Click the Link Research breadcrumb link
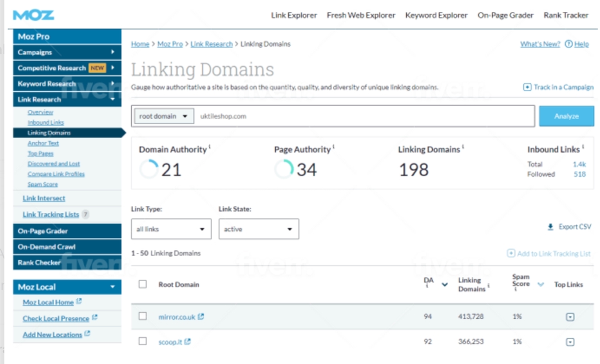The image size is (600, 364). [212, 44]
